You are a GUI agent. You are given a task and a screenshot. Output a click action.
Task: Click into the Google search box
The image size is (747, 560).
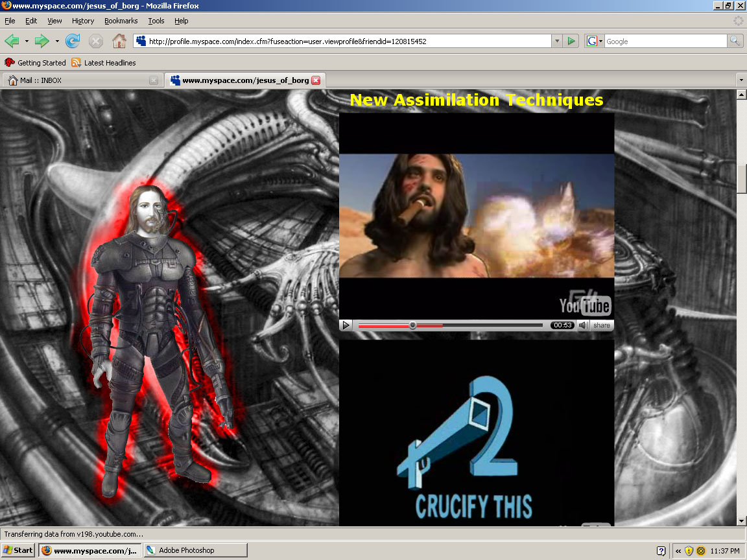[x=665, y=41]
